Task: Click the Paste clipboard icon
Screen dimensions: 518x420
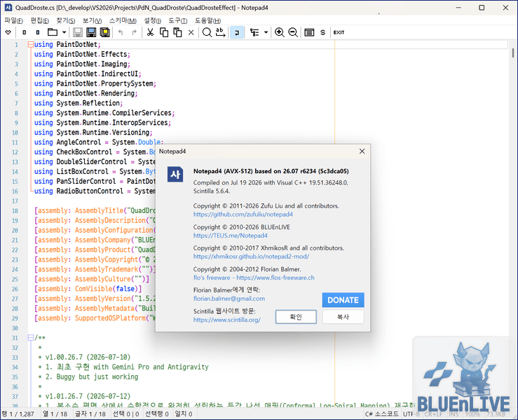Action: click(177, 32)
